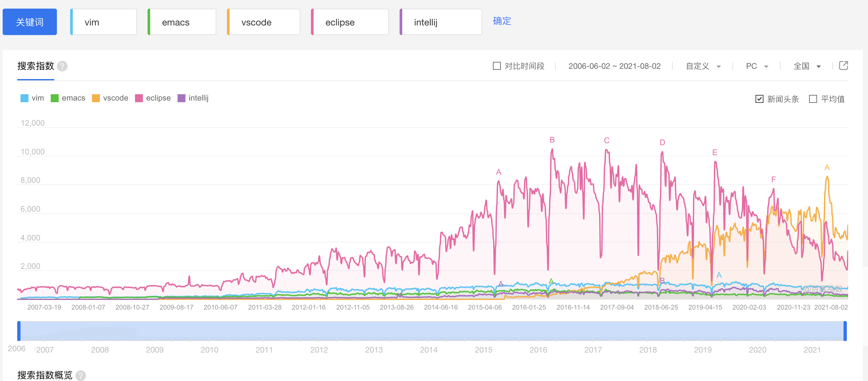Toggle emacs series in chart legend
This screenshot has height=381, width=868.
[68, 98]
